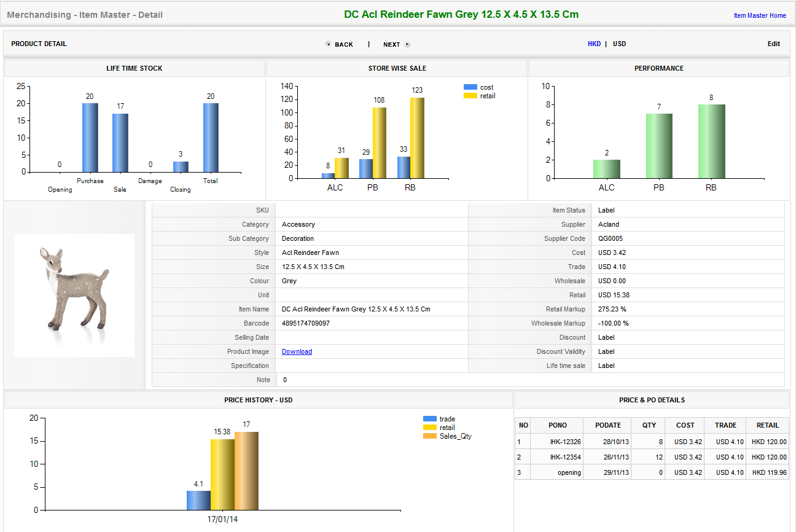The width and height of the screenshot is (796, 532).
Task: Click the Supplier Code value QG0005
Action: [x=611, y=238]
